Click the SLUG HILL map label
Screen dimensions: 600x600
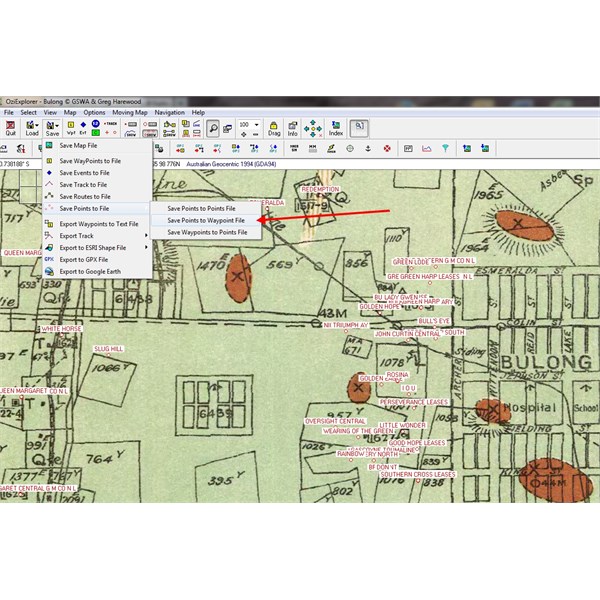coord(108,349)
